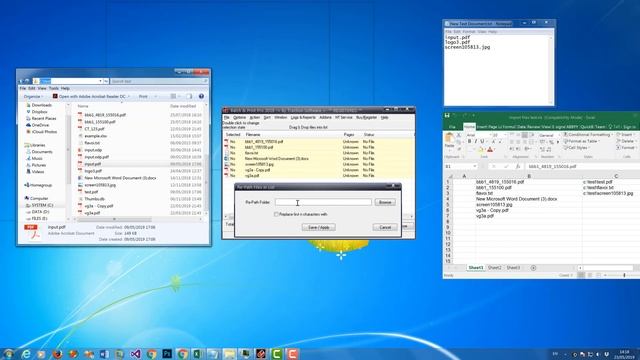Viewport: 640px width, 360px height.
Task: Open the Explorer address bar dropdown
Action: click(100, 81)
